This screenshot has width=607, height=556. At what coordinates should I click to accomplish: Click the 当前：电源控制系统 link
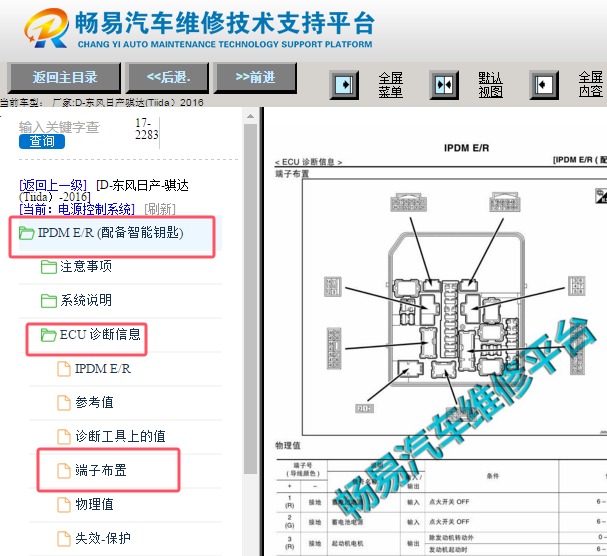coord(77,209)
